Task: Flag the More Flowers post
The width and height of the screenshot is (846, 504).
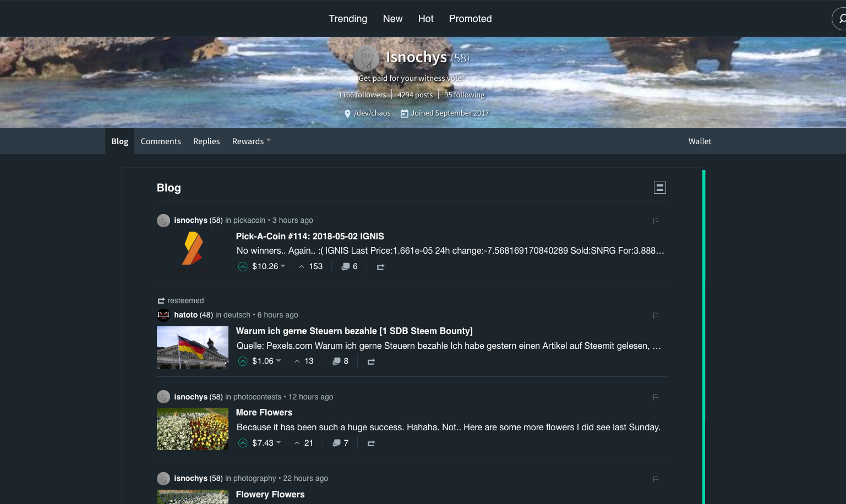Action: [656, 397]
